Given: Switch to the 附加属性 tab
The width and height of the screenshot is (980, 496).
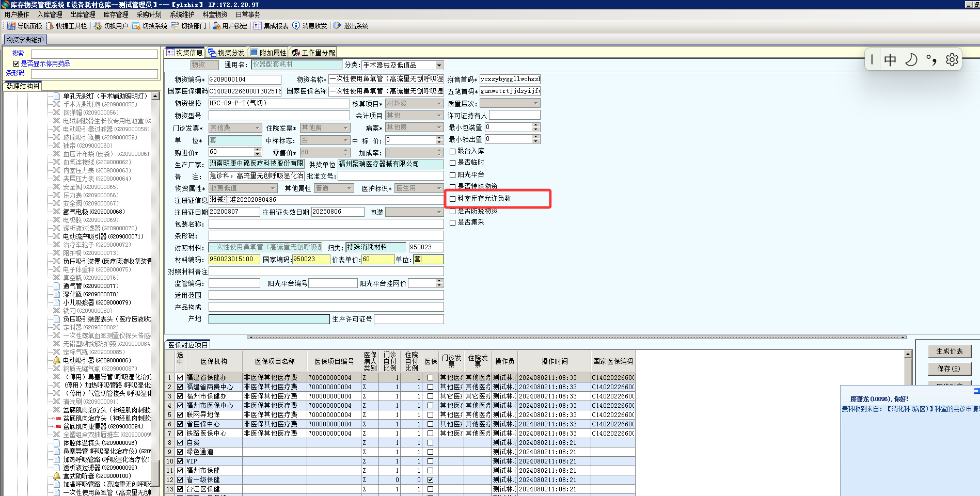Looking at the screenshot, I should click(x=268, y=53).
